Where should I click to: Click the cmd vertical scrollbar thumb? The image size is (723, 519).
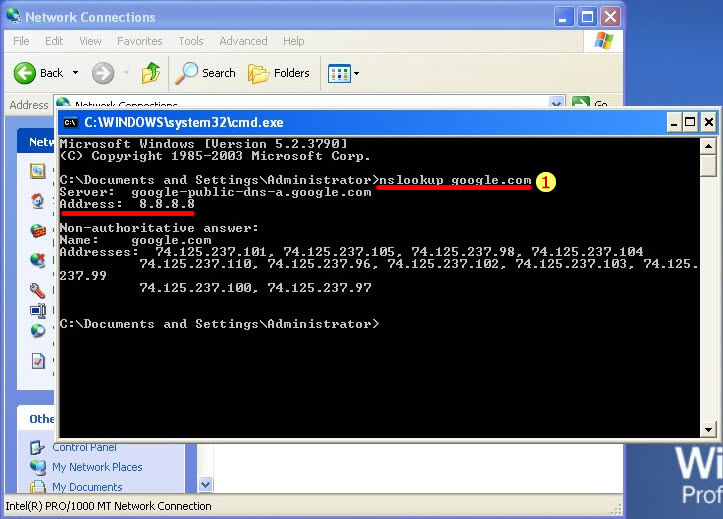[708, 165]
